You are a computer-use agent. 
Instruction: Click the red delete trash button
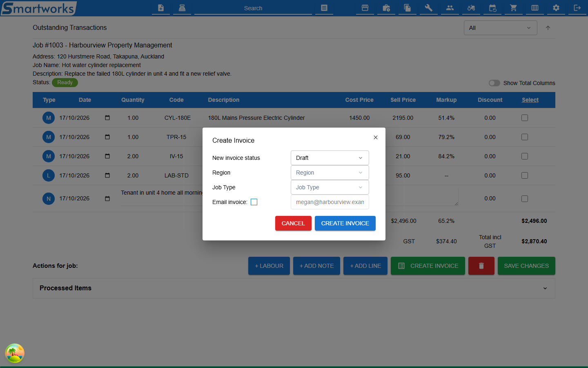481,266
